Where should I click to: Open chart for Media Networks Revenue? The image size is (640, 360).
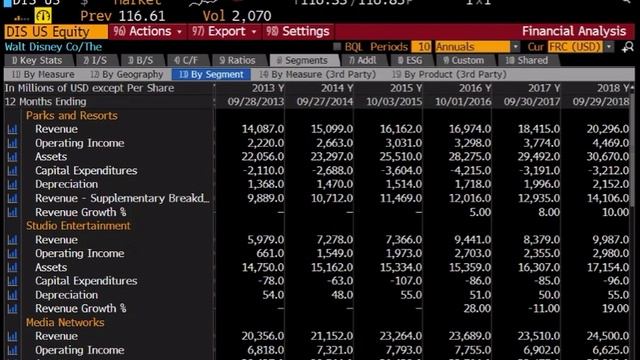pos(13,336)
